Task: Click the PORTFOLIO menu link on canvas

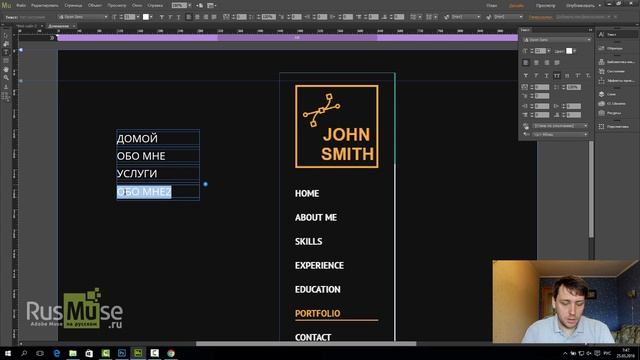Action: [x=317, y=313]
